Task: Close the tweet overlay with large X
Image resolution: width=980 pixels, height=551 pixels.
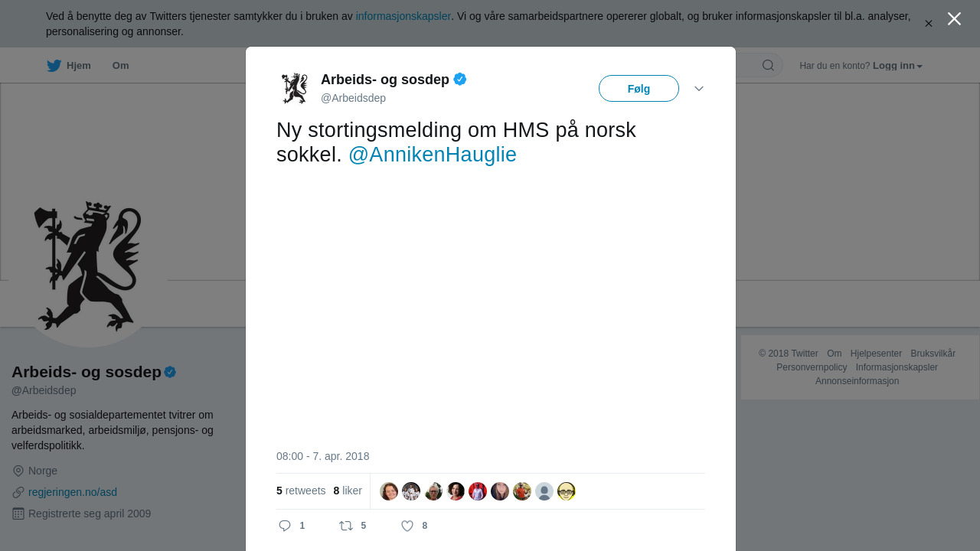Action: tap(954, 18)
